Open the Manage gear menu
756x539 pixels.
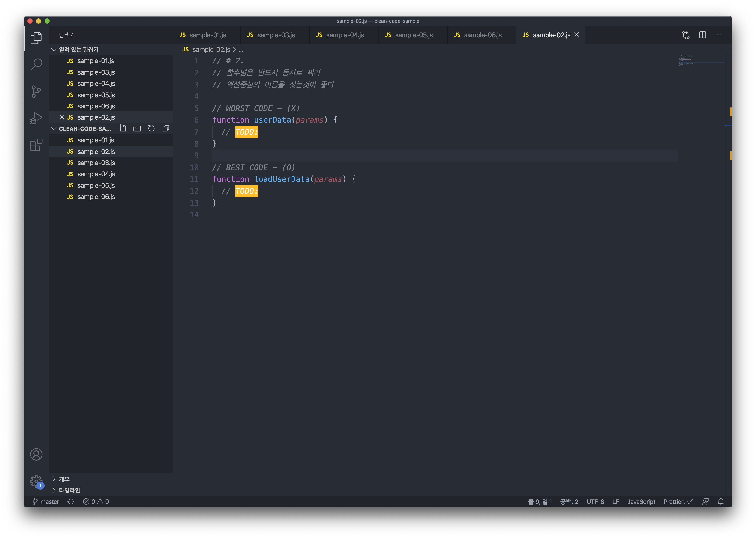point(36,481)
